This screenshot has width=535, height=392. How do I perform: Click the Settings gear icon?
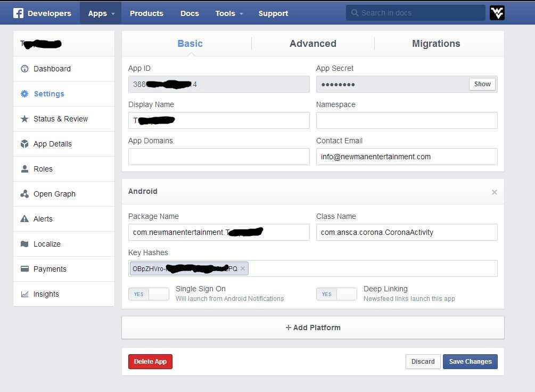point(24,94)
